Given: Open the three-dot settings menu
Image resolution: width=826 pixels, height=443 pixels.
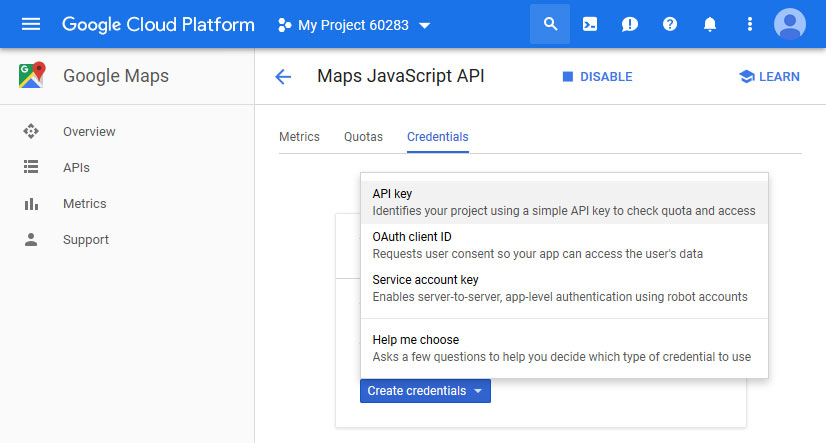Looking at the screenshot, I should (x=750, y=24).
